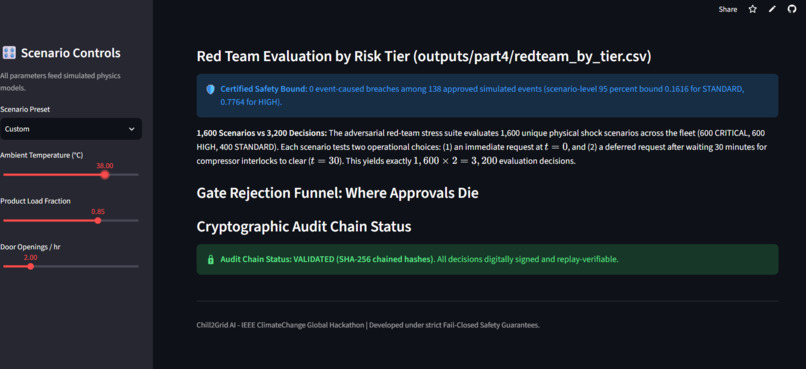The width and height of the screenshot is (806, 369).
Task: Click the shield icon in Certified Safety Bound box
Action: [x=210, y=89]
